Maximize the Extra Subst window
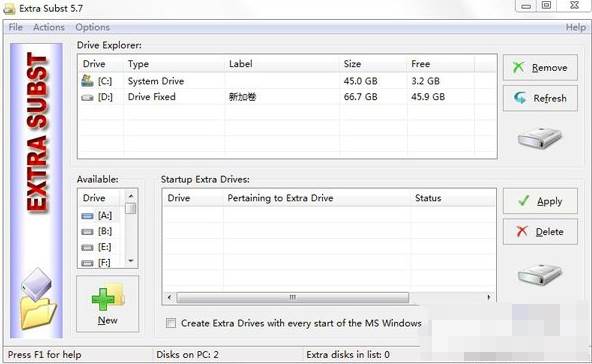The width and height of the screenshot is (592, 364). point(546,6)
